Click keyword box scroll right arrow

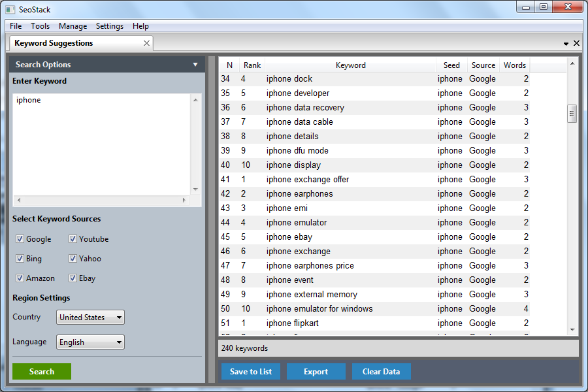[184, 201]
